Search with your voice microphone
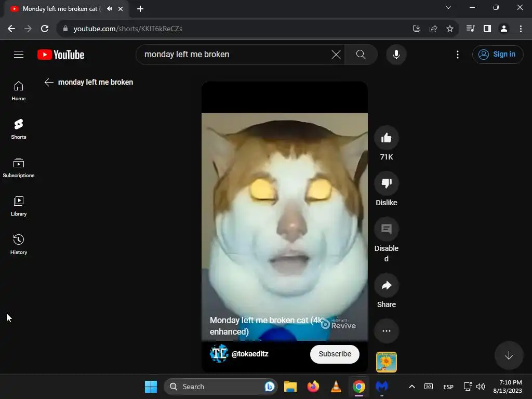This screenshot has height=399, width=532. click(396, 54)
